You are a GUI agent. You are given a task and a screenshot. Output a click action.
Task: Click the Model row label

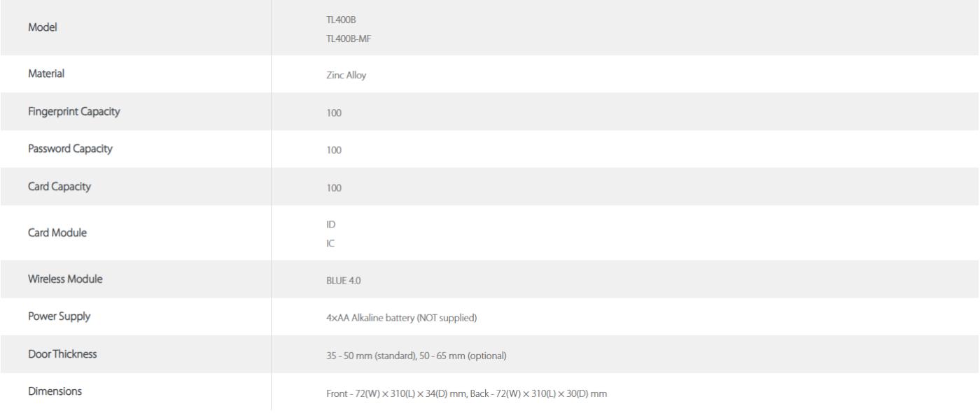point(42,27)
